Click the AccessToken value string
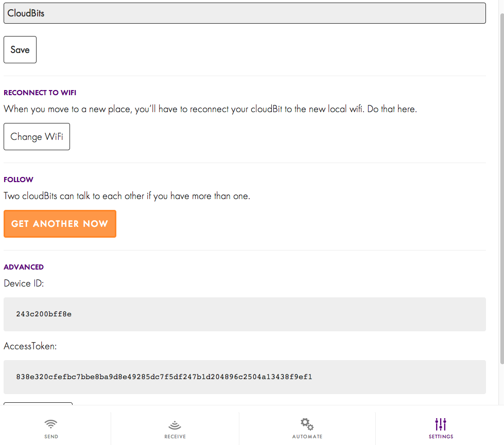 (x=164, y=377)
